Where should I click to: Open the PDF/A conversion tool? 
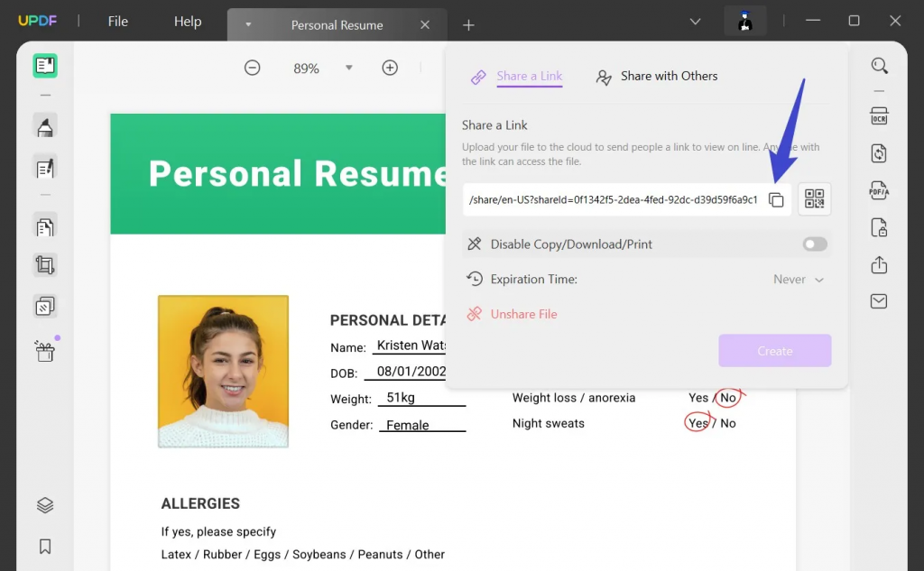pos(879,191)
